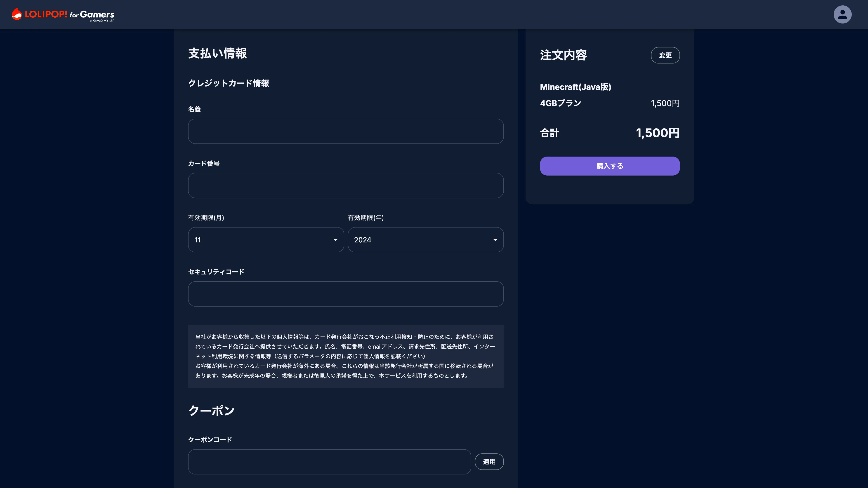Click the 適用 coupon apply button
The height and width of the screenshot is (488, 868).
pos(489,462)
